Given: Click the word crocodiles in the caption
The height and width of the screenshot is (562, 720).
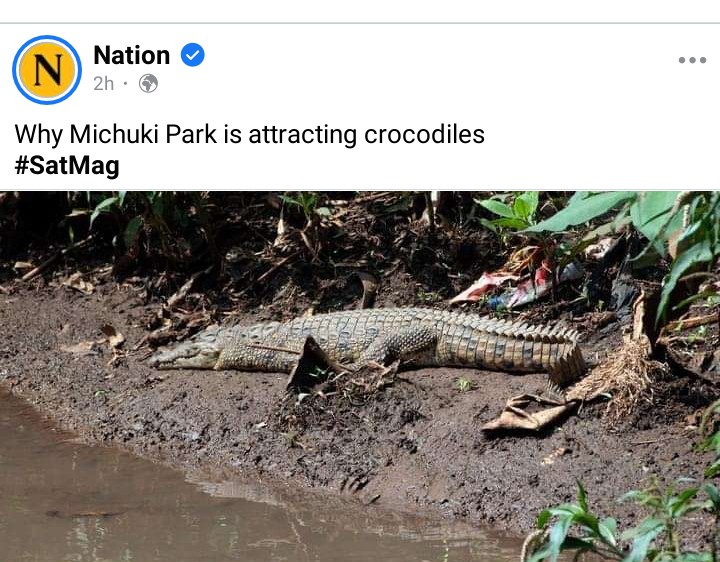Looking at the screenshot, I should (424, 135).
